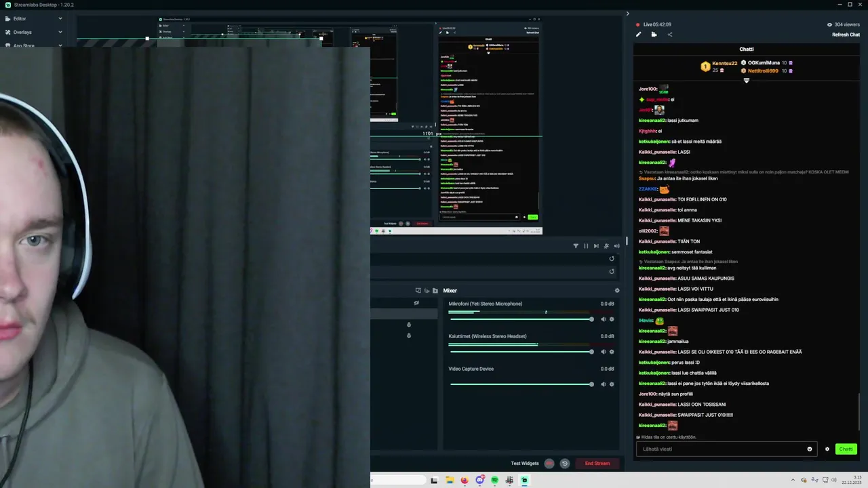Click the chat scrollbar thumb

[860, 411]
